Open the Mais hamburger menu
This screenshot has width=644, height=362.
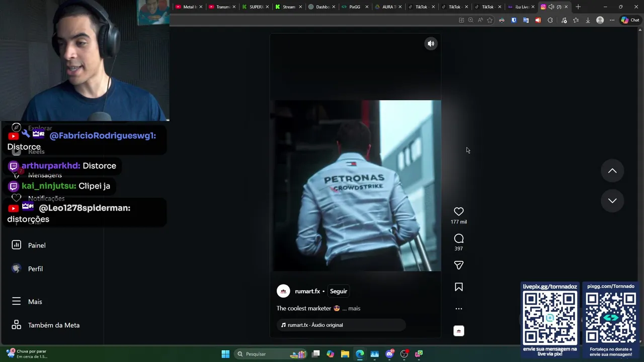click(x=27, y=302)
